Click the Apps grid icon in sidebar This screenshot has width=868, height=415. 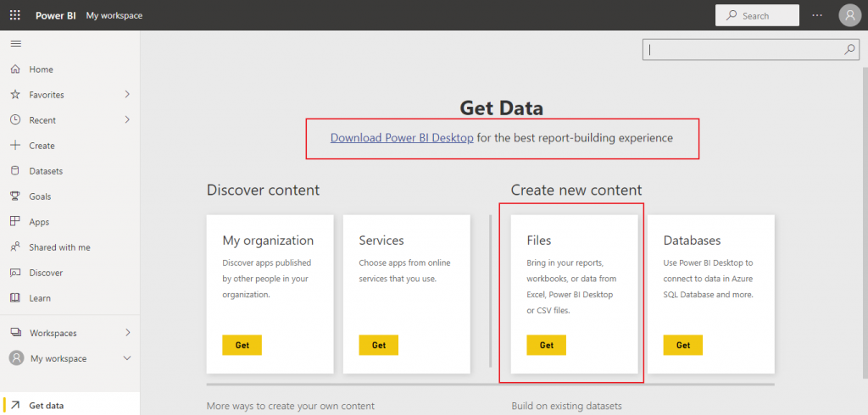click(15, 222)
